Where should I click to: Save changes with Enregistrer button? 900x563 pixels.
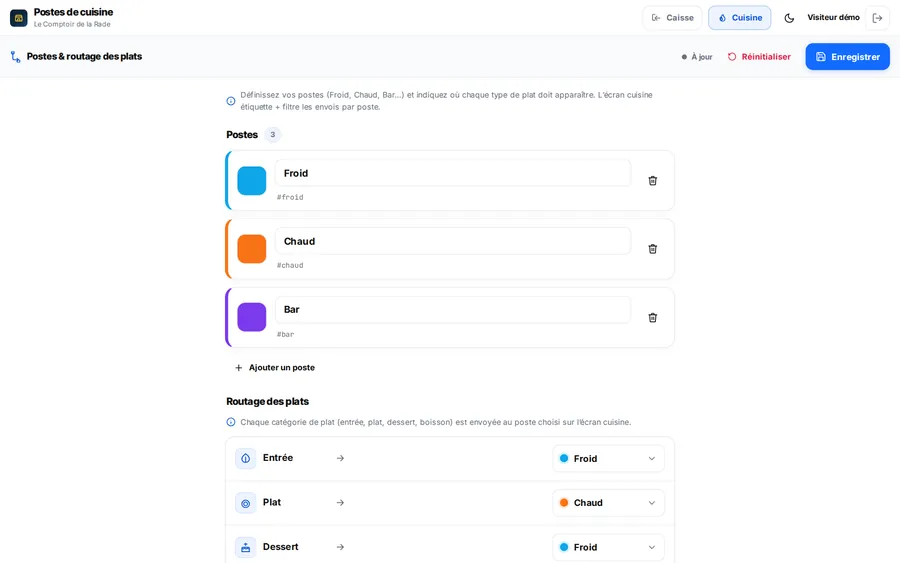click(x=847, y=57)
